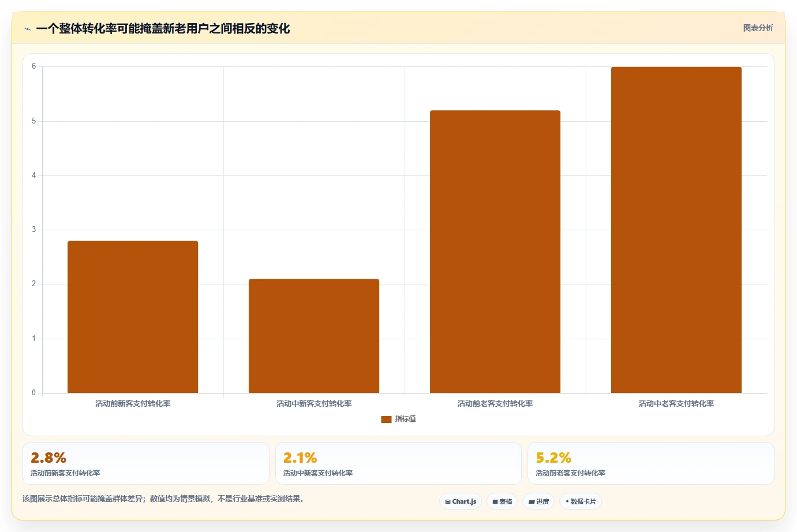Click the 活动前新客支付转化率 bar
Screen dimensions: 797x532
click(x=133, y=317)
